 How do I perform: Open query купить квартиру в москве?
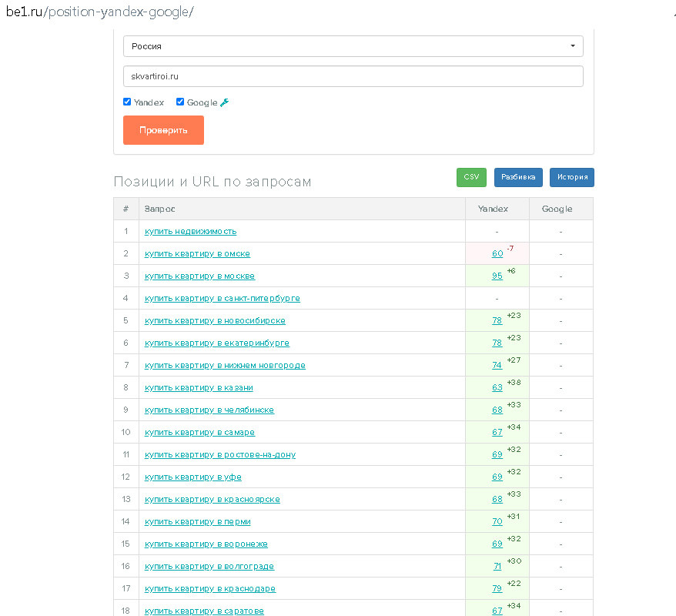tap(199, 276)
